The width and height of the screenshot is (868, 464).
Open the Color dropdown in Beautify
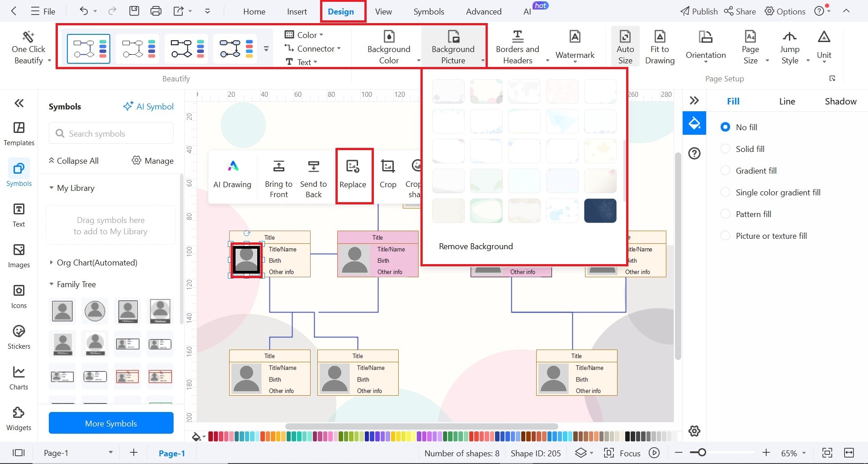pyautogui.click(x=304, y=35)
